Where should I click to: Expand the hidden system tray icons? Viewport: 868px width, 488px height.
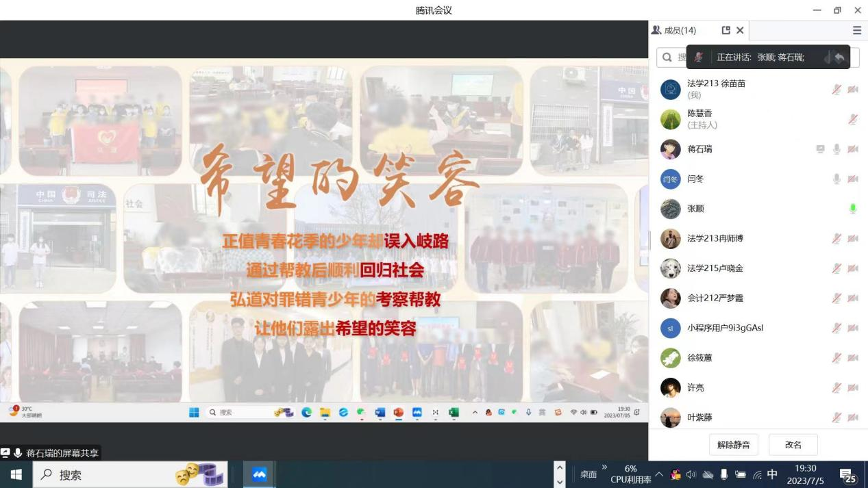tap(659, 474)
